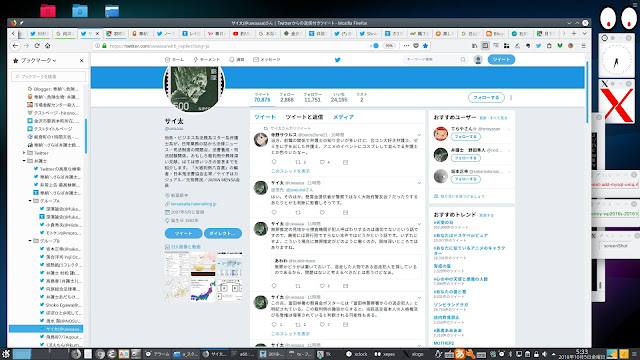Focus the ブックマークを検索 search field

coord(49,77)
